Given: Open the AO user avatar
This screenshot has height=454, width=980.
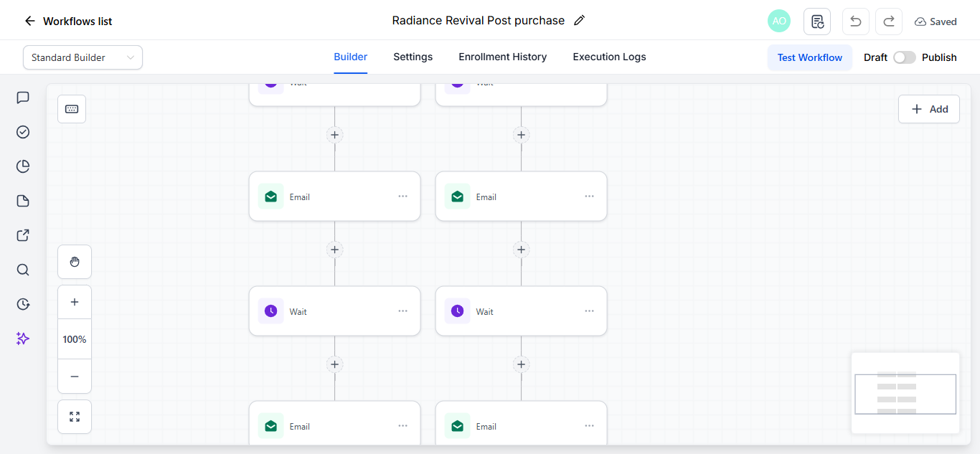Looking at the screenshot, I should [779, 21].
